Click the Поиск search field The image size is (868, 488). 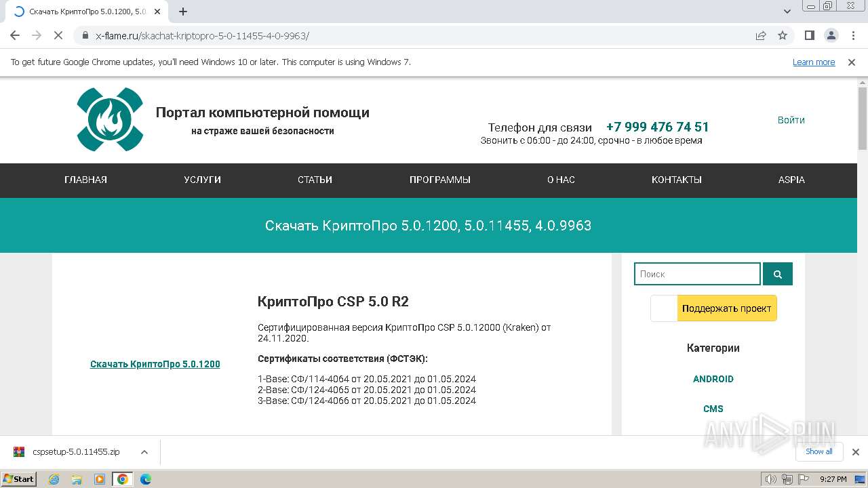pyautogui.click(x=697, y=274)
